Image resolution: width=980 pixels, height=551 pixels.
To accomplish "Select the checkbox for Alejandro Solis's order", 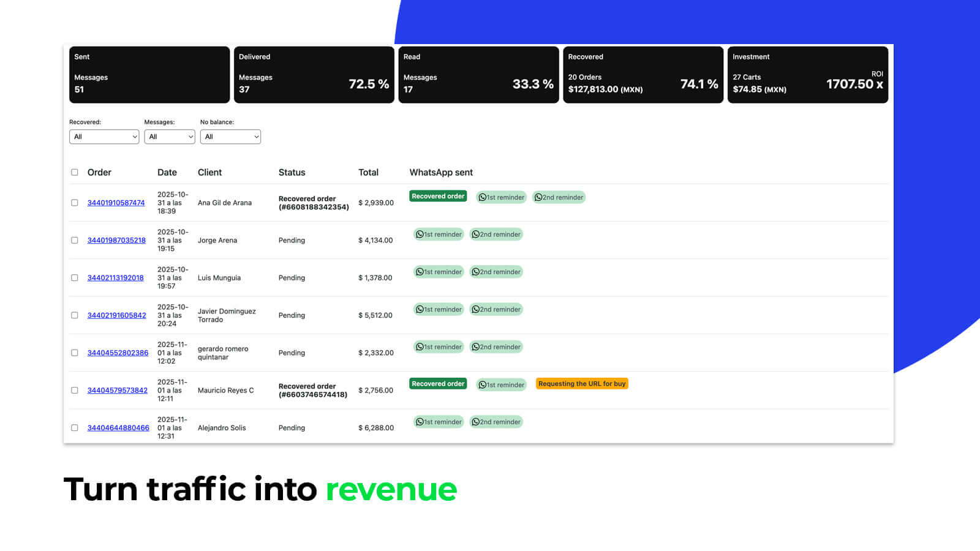I will coord(75,428).
